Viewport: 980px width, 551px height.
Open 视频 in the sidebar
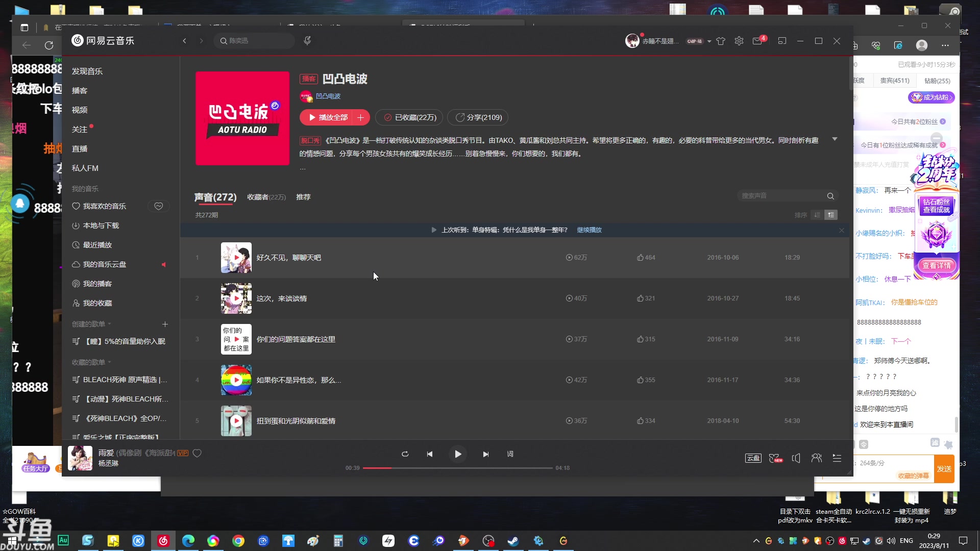point(80,110)
